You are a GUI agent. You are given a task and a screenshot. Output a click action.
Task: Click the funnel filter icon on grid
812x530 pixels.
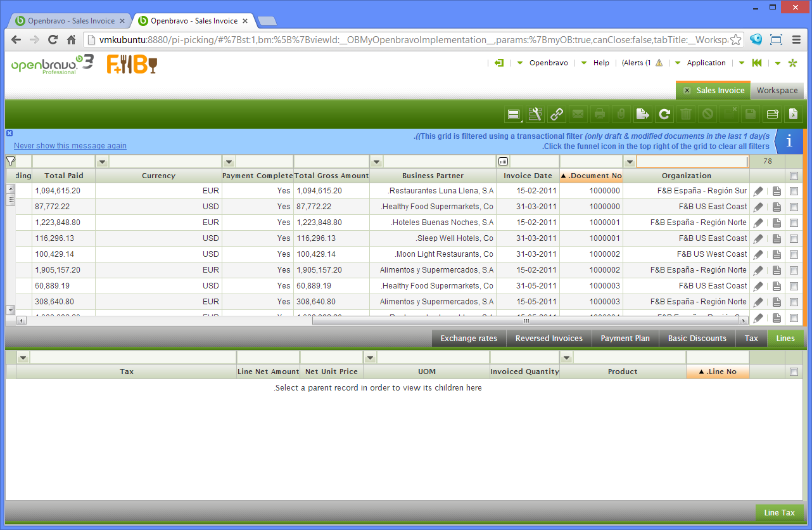[x=11, y=161]
